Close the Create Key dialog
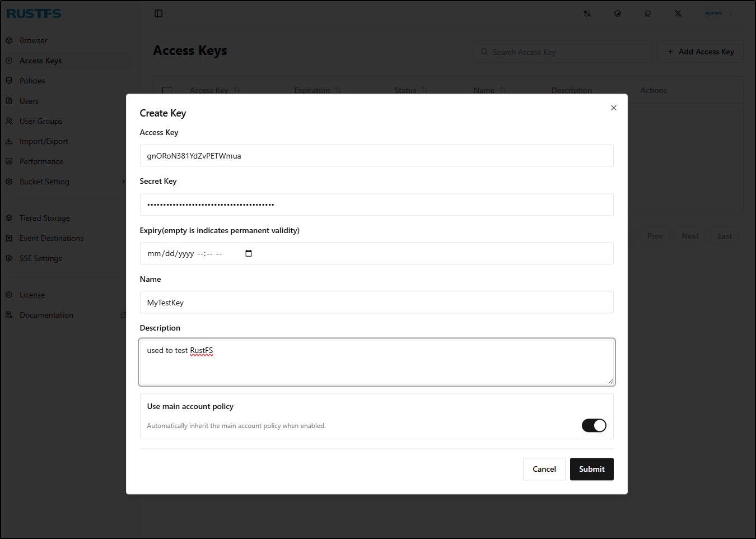This screenshot has height=539, width=756. [614, 108]
